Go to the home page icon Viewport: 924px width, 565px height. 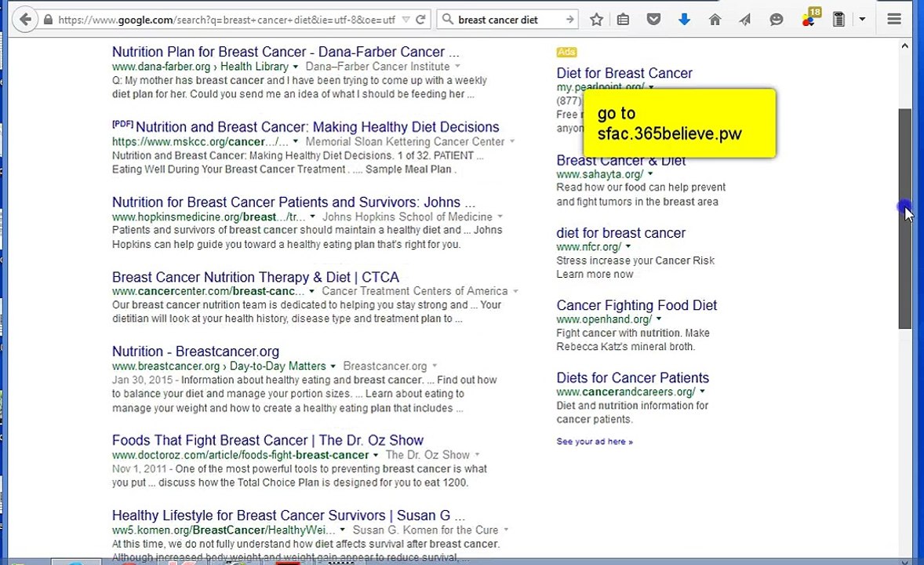tap(715, 20)
